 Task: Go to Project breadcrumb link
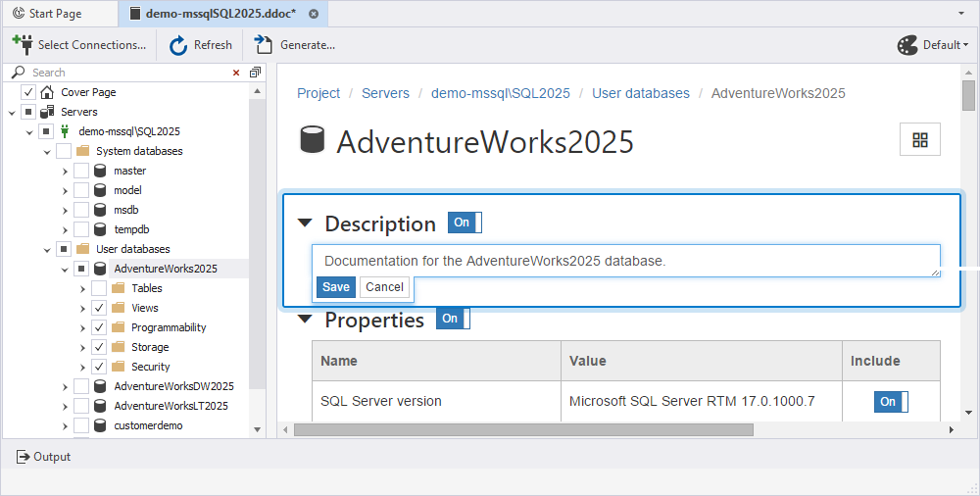pyautogui.click(x=318, y=93)
